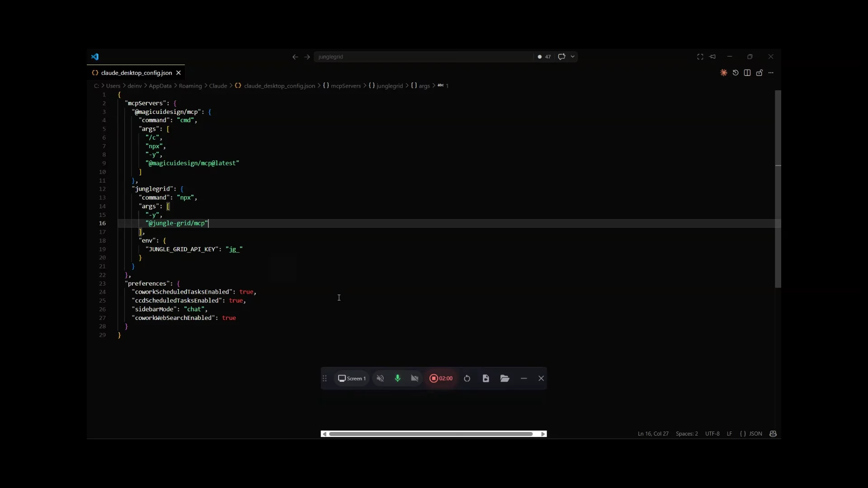Image resolution: width=868 pixels, height=488 pixels.
Task: Toggle the green microphone in the recorder
Action: (x=398, y=378)
